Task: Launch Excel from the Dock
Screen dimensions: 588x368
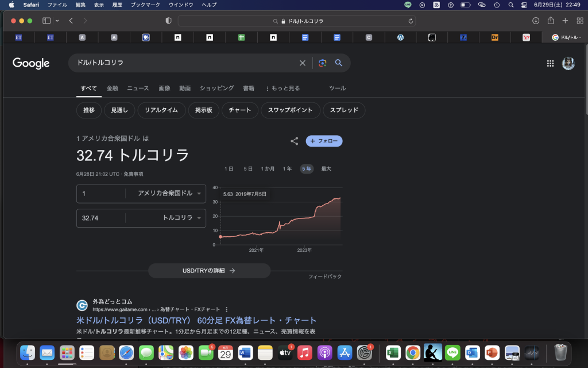Action: [x=393, y=354]
